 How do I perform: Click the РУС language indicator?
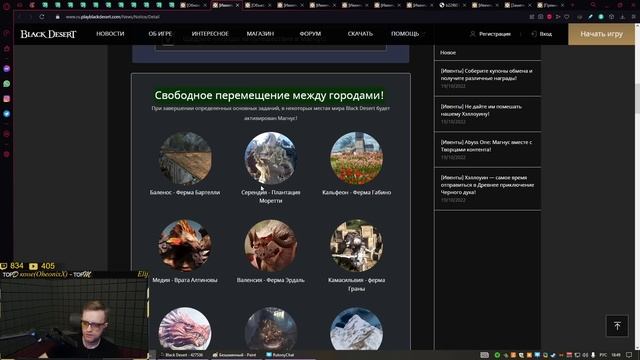click(x=603, y=355)
